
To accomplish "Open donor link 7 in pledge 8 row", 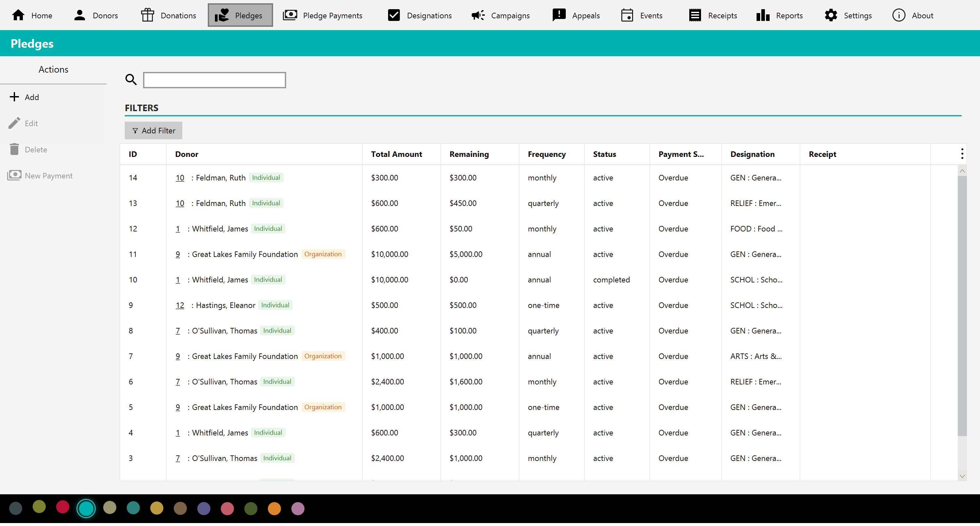I will point(178,331).
